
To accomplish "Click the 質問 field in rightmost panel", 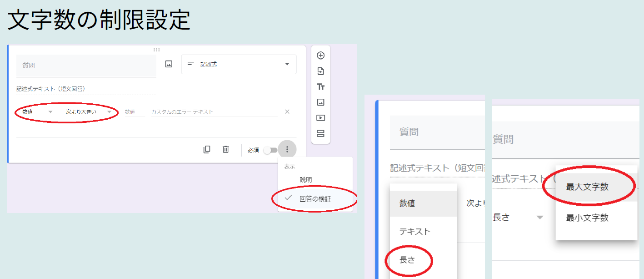I will click(566, 139).
